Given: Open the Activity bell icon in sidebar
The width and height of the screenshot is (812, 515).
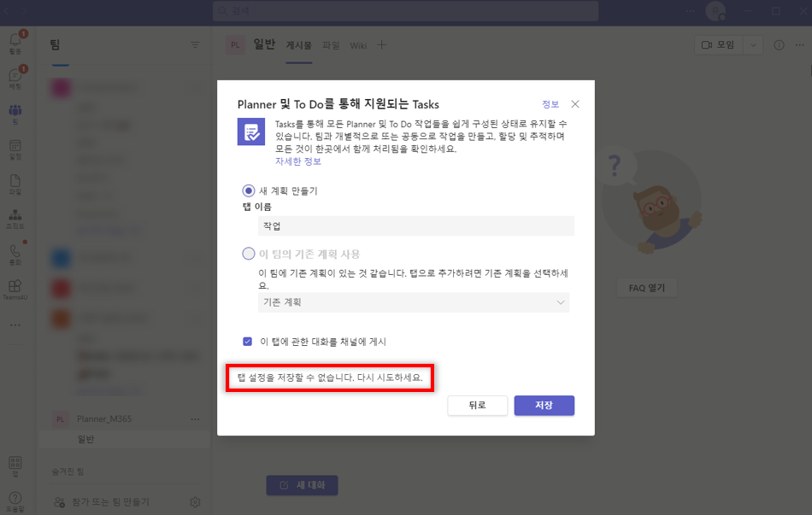Looking at the screenshot, I should 15,39.
